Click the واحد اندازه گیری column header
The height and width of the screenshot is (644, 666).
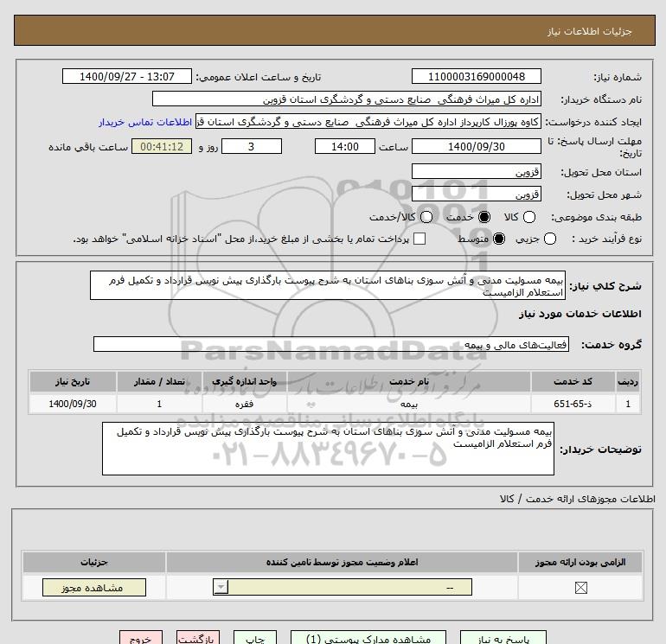point(244,381)
